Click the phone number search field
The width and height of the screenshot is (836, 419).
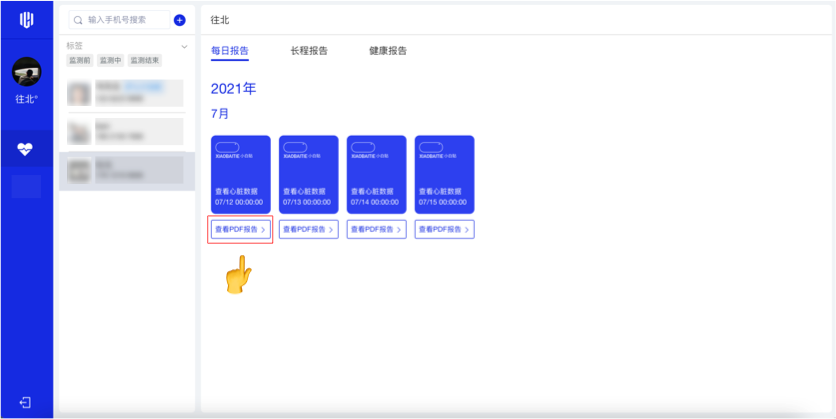pos(125,19)
